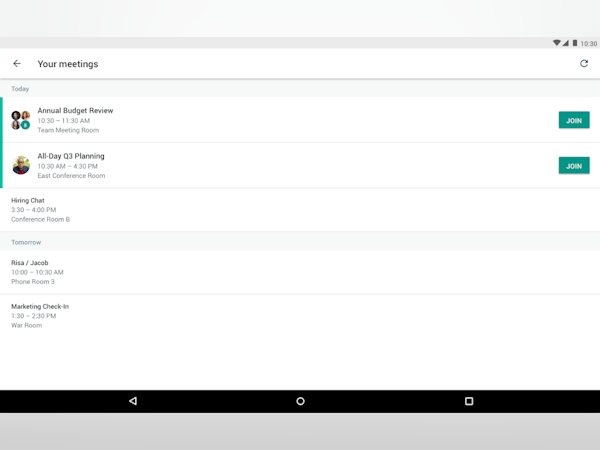
Task: Tap the Android back navigation button
Action: (x=133, y=401)
